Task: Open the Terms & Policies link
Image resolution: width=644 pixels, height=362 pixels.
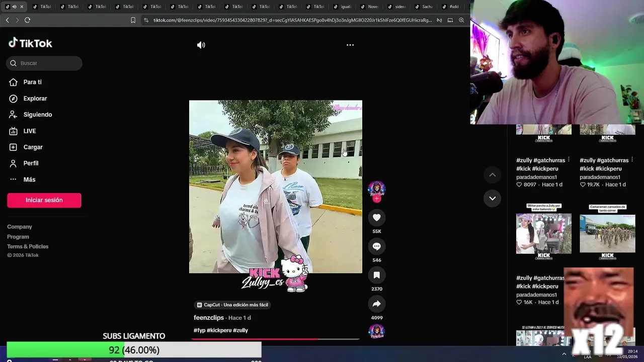Action: click(28, 246)
